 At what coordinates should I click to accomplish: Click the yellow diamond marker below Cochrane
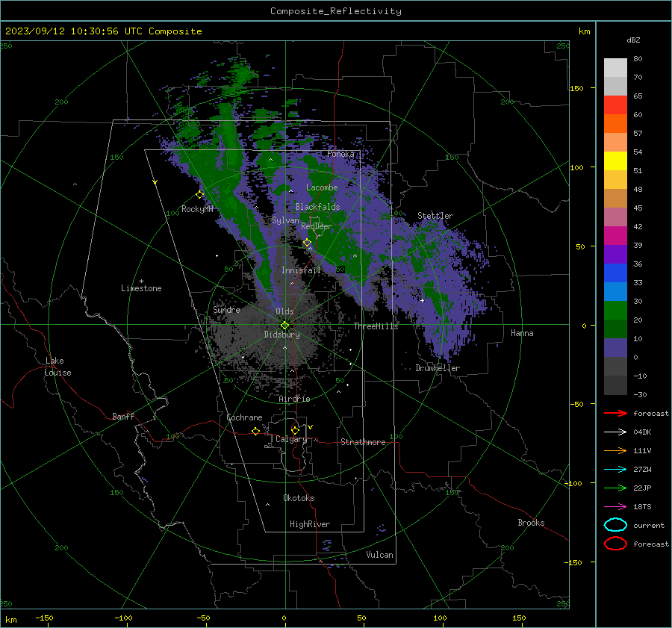tap(255, 431)
